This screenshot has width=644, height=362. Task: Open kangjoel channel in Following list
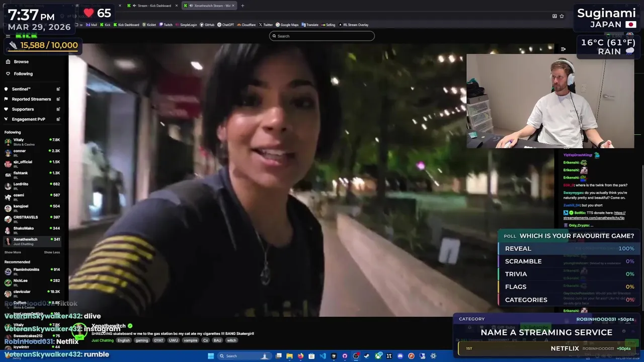[x=32, y=208]
